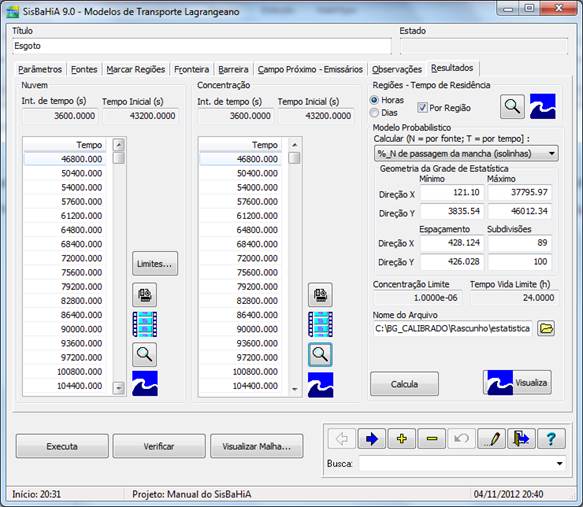This screenshot has width=583, height=507.
Task: Switch to the Parâmetros tab
Action: (40, 70)
